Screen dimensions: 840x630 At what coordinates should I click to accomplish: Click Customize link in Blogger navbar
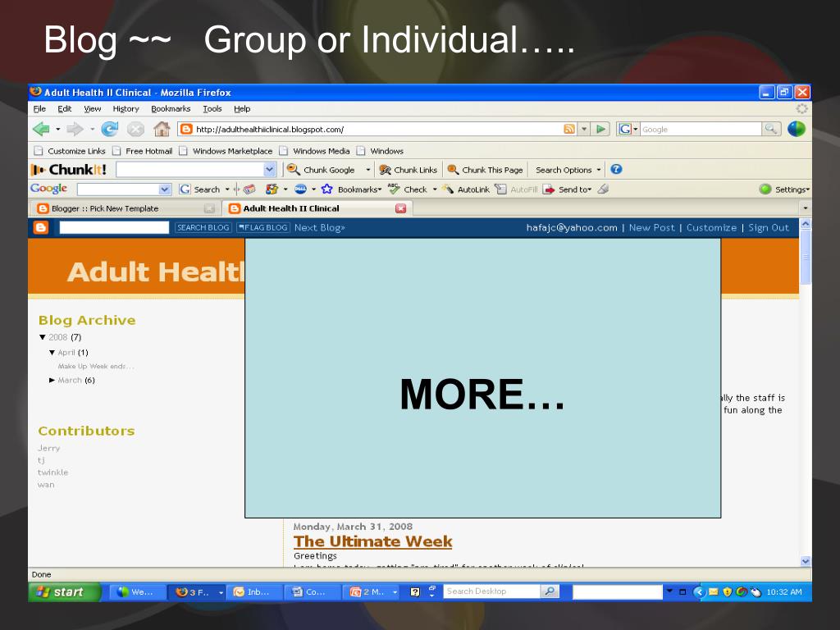[x=711, y=228]
